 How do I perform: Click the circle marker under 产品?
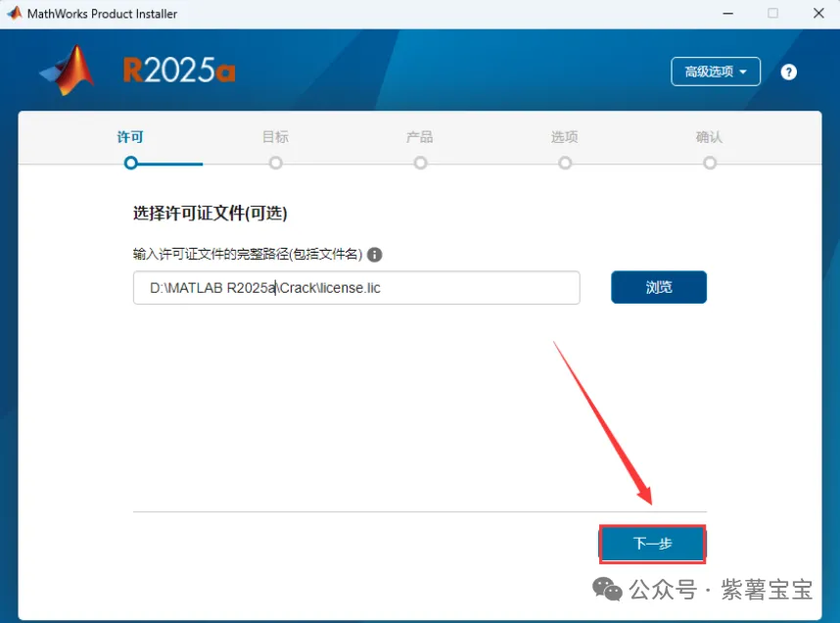[420, 163]
